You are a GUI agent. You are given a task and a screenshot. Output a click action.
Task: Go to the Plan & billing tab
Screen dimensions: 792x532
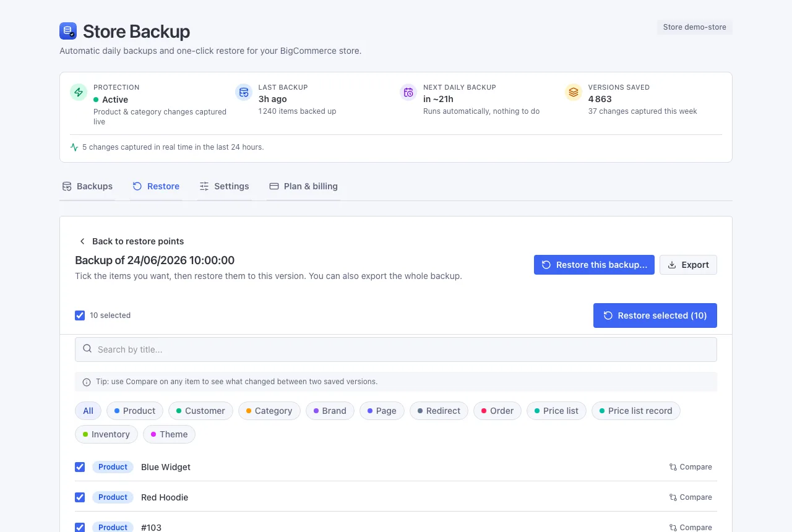coord(303,186)
